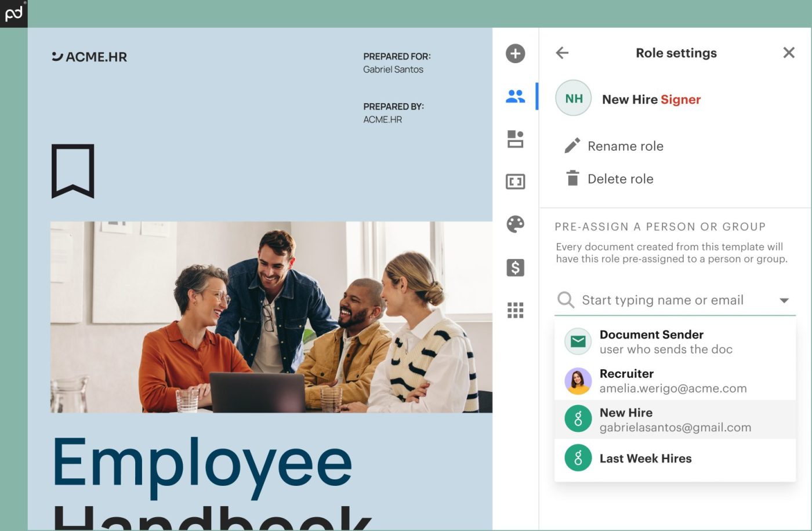Click the Delete role option
Screen dimensions: 812x531
point(620,179)
